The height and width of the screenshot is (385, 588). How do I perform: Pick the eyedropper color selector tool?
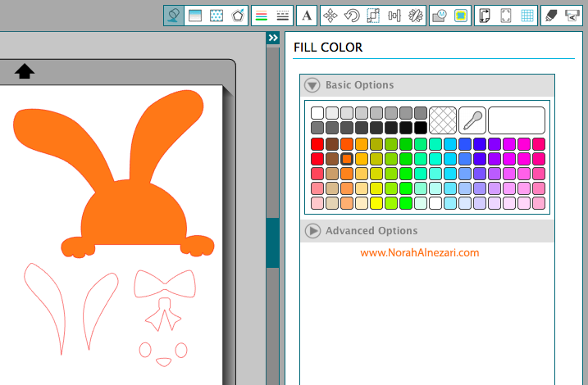[x=472, y=120]
